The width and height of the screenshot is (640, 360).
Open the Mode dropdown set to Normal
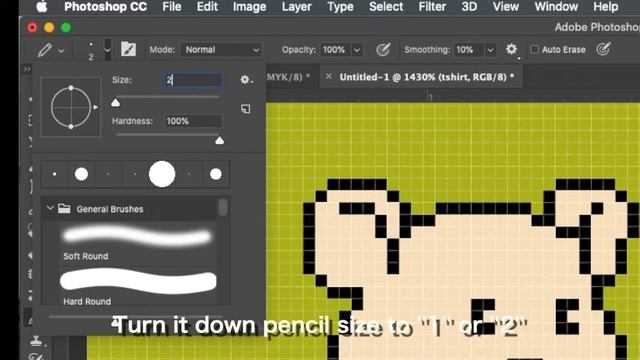221,50
